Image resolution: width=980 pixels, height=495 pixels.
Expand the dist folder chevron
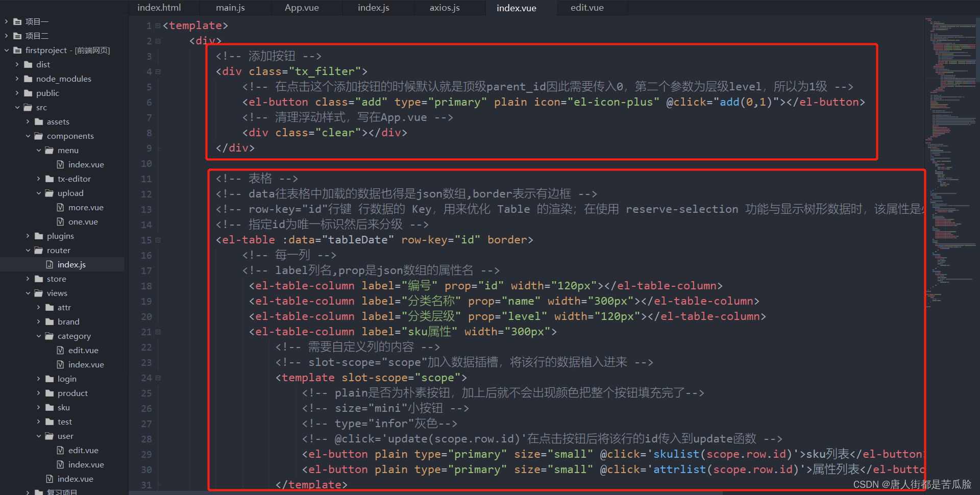(17, 64)
